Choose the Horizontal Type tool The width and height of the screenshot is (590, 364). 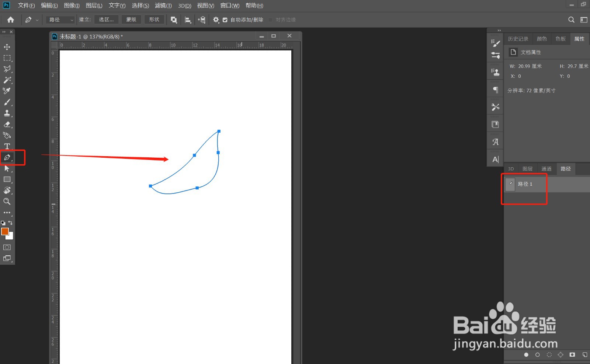[7, 146]
